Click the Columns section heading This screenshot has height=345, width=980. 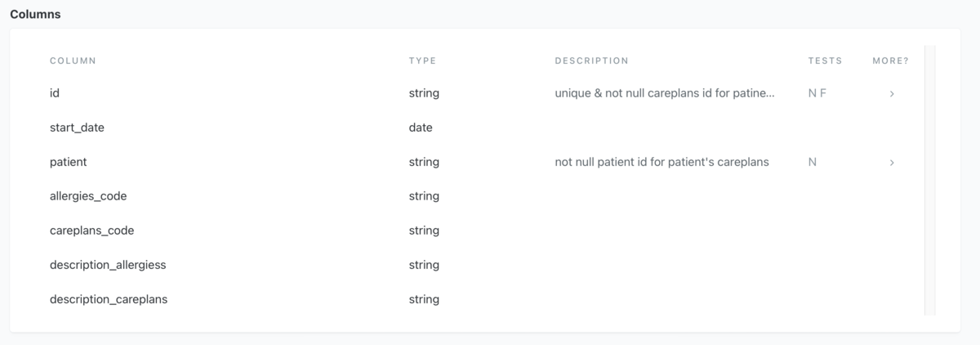(x=35, y=14)
